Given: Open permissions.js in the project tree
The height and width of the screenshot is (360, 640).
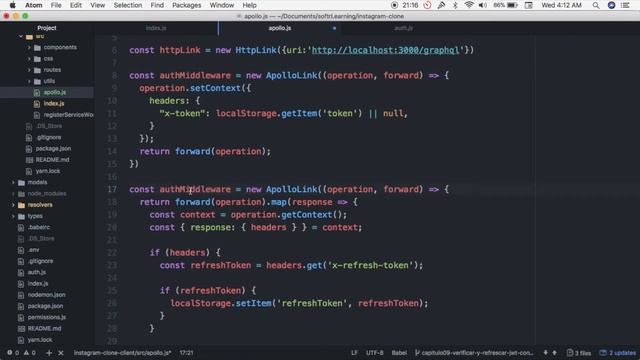Looking at the screenshot, I should pyautogui.click(x=47, y=317).
